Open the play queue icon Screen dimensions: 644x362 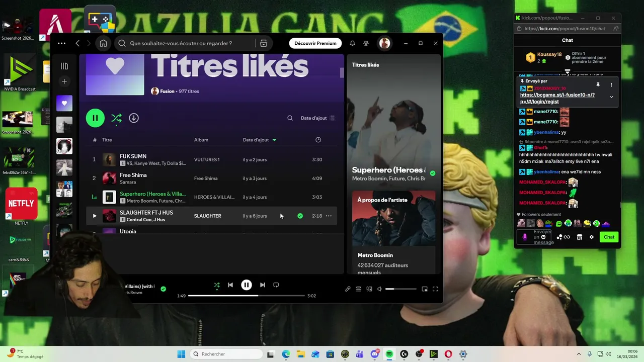point(359,289)
